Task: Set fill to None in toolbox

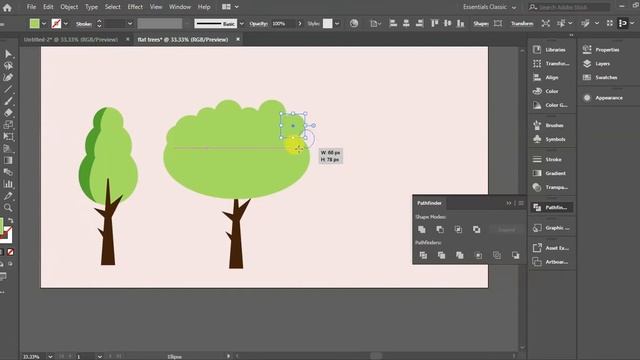Action: point(11,252)
